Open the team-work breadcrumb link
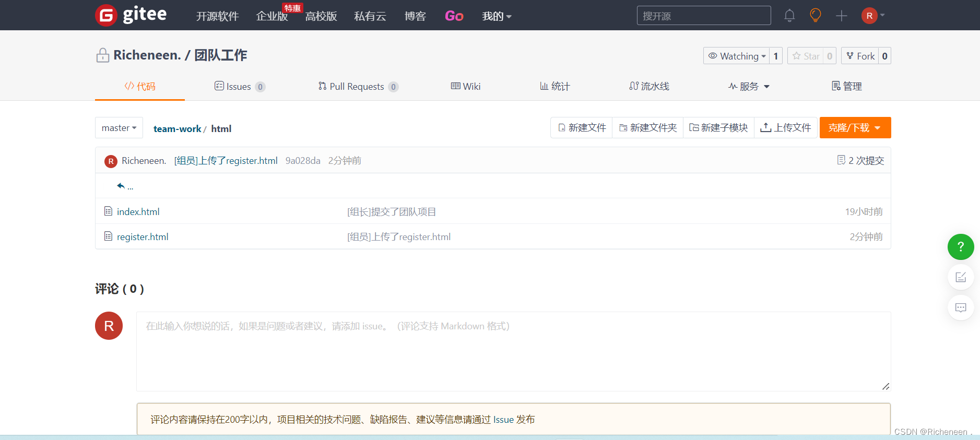980x440 pixels. (x=177, y=129)
